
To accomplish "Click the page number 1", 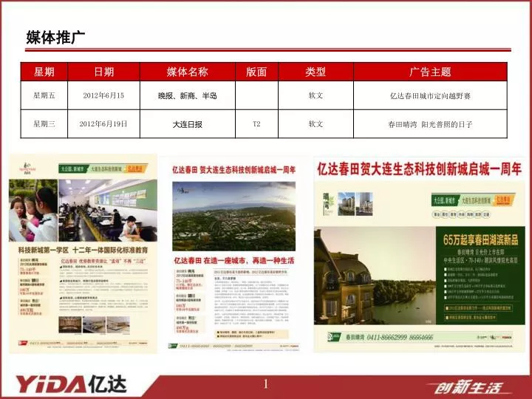I will click(x=266, y=384).
